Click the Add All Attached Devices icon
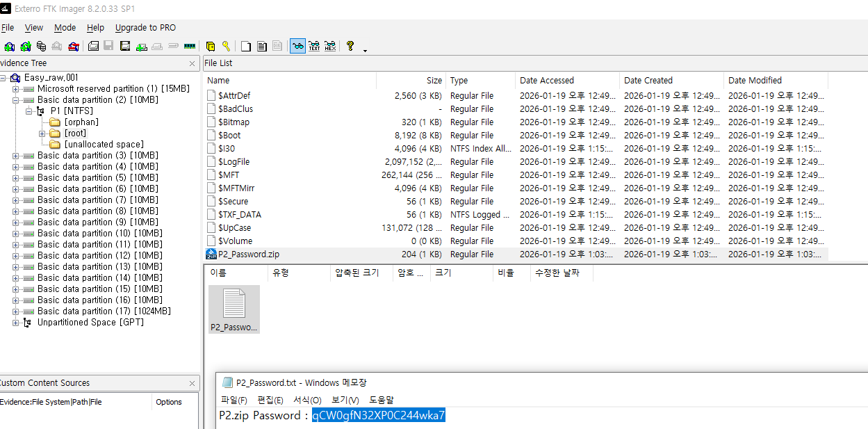 point(26,47)
